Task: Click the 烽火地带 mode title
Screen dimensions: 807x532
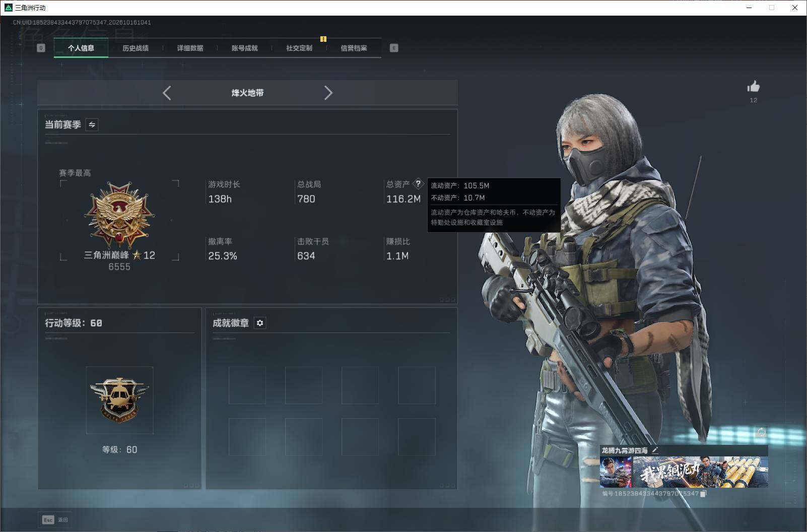Action: (247, 93)
